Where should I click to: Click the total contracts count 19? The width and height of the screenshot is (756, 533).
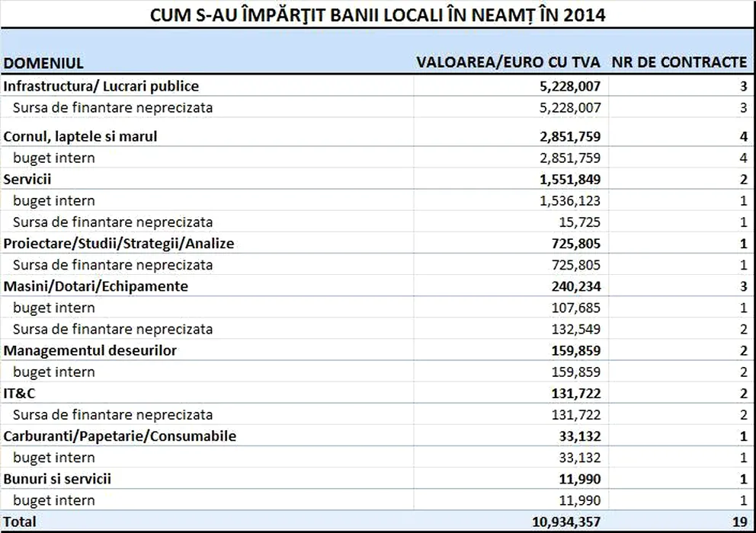click(x=739, y=522)
